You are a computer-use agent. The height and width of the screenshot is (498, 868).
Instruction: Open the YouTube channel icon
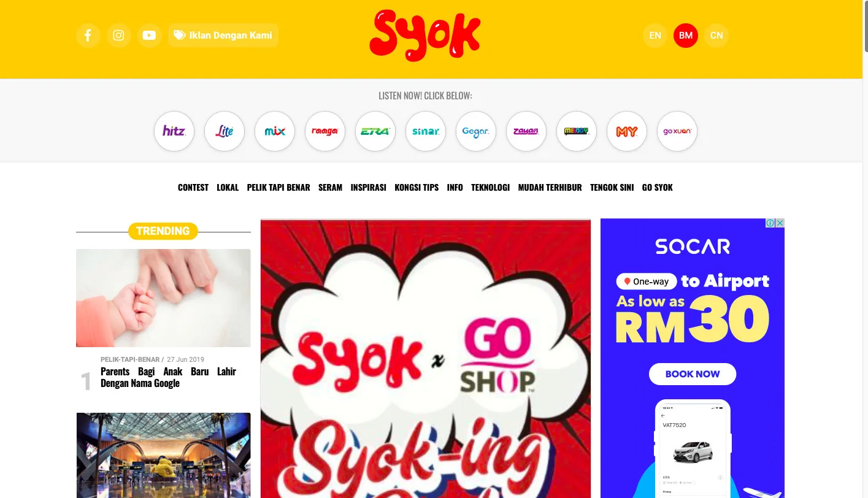point(149,36)
